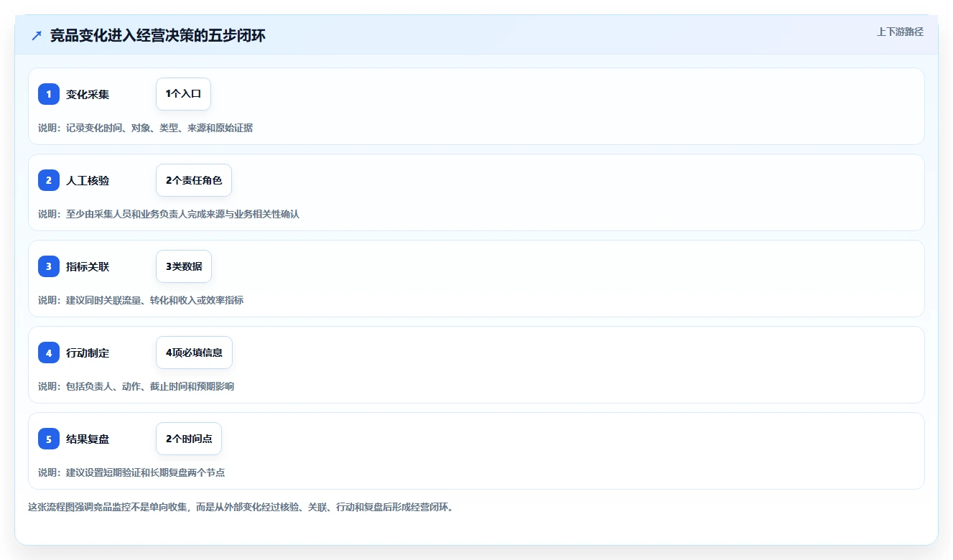The height and width of the screenshot is (560, 953).
Task: Select the 2个时间点 tag
Action: point(189,439)
